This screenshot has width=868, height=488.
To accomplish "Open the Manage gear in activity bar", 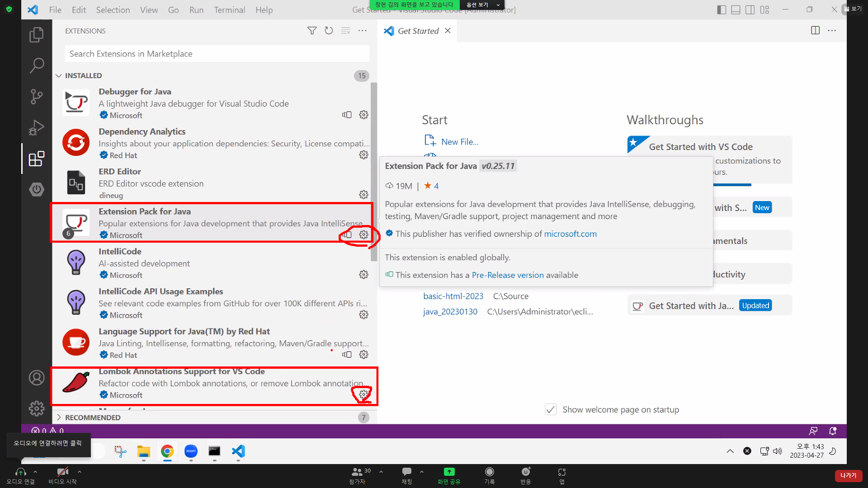I will pos(36,408).
